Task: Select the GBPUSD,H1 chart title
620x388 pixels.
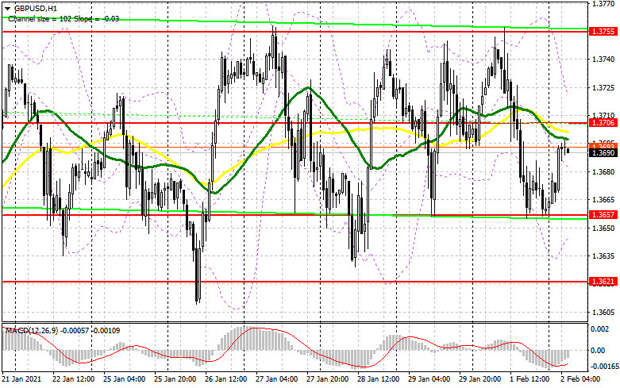Action: [x=35, y=8]
